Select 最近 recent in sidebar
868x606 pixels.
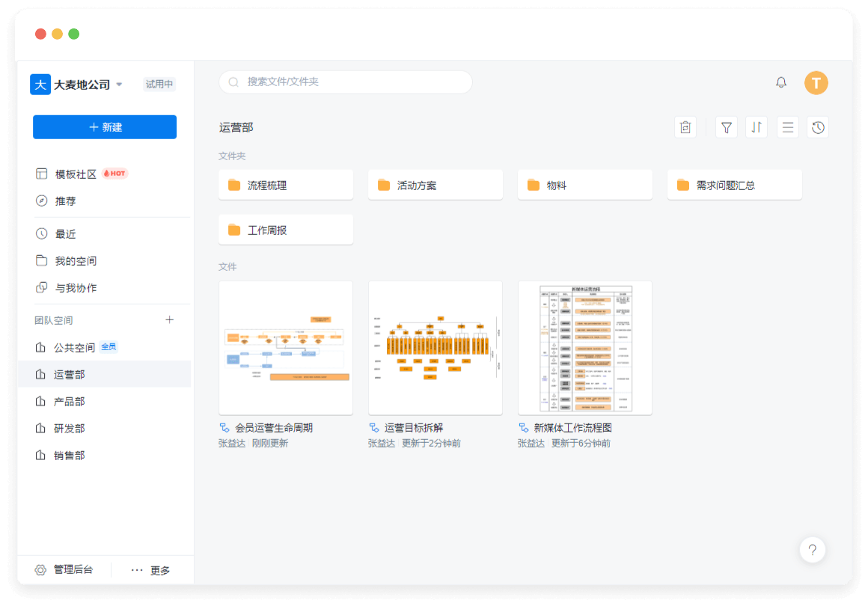(66, 234)
